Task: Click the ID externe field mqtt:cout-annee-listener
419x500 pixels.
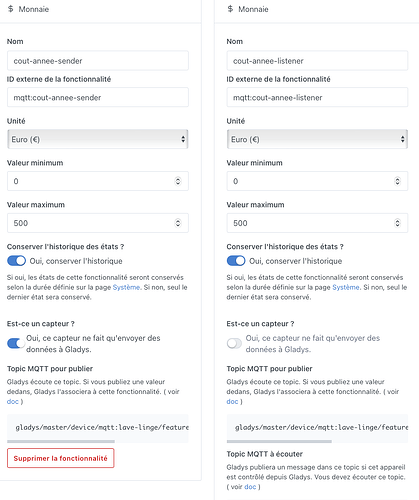Action: click(x=317, y=97)
